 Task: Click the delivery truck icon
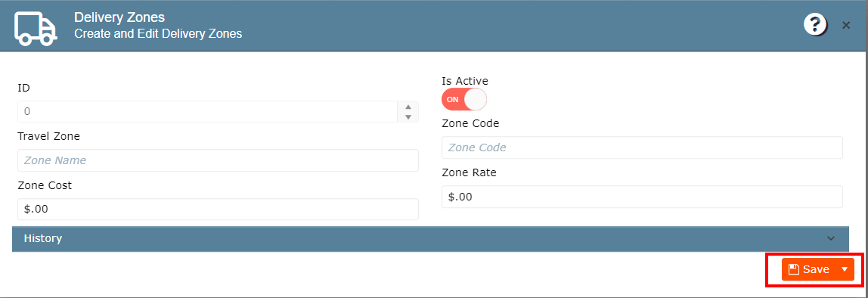pyautogui.click(x=36, y=28)
